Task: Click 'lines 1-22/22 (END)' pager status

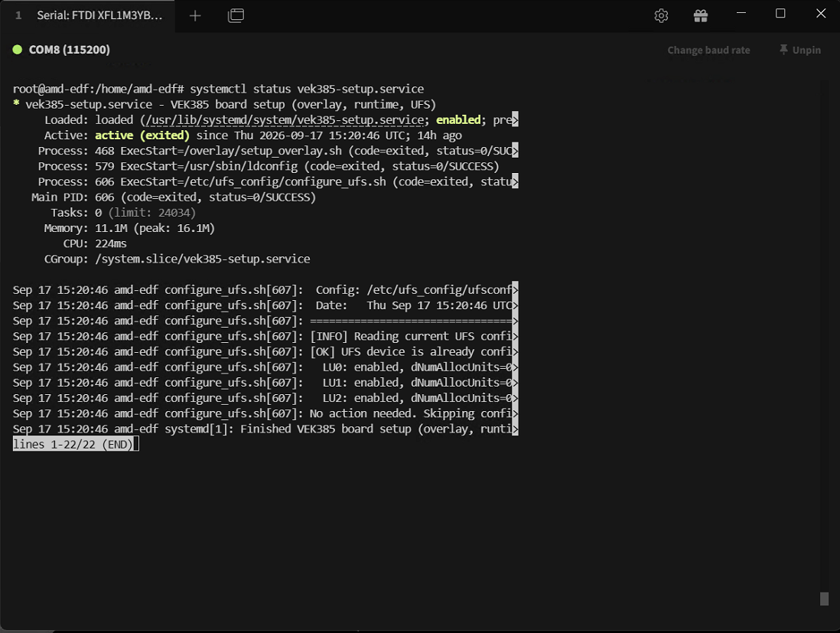Action: (73, 444)
